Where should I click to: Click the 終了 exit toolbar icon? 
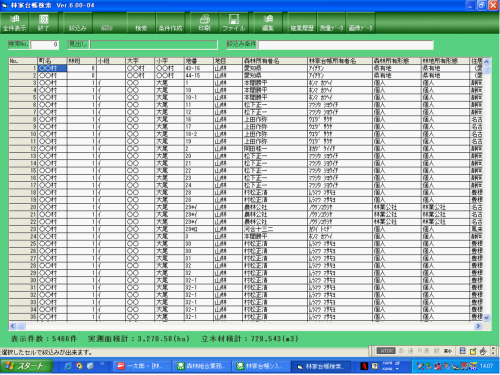44,23
